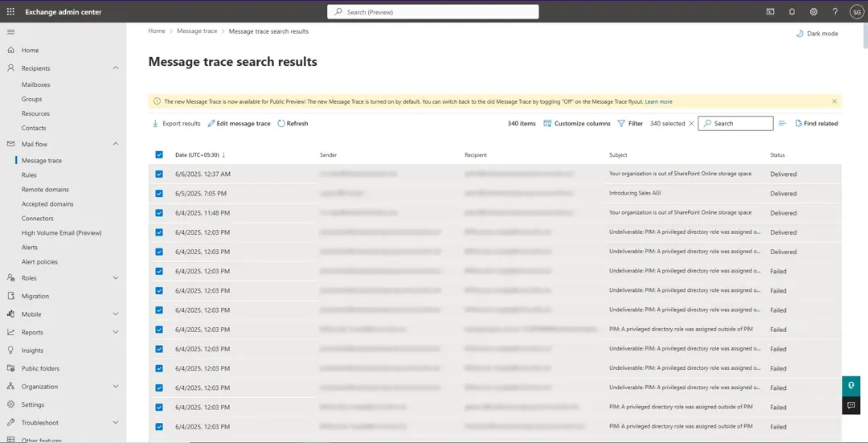Click the Insights lightbulb icon
Viewport: 868px width, 443px height.
[x=10, y=350]
